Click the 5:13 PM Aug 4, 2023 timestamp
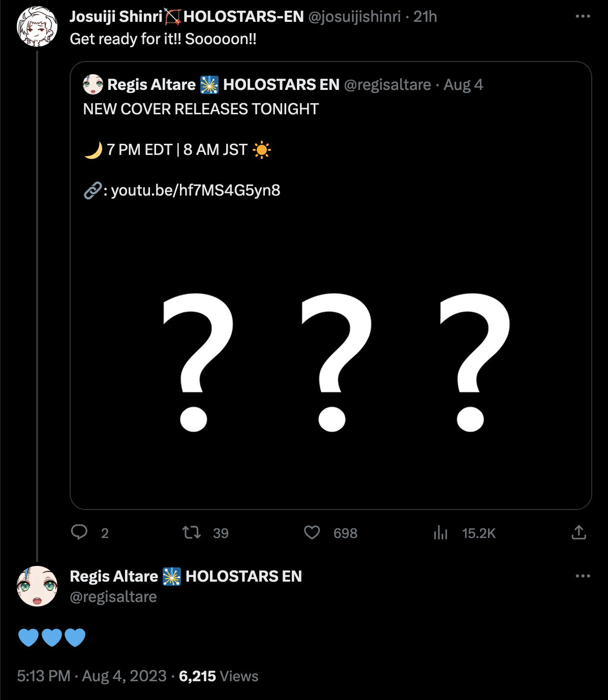The width and height of the screenshot is (608, 700). click(92, 676)
